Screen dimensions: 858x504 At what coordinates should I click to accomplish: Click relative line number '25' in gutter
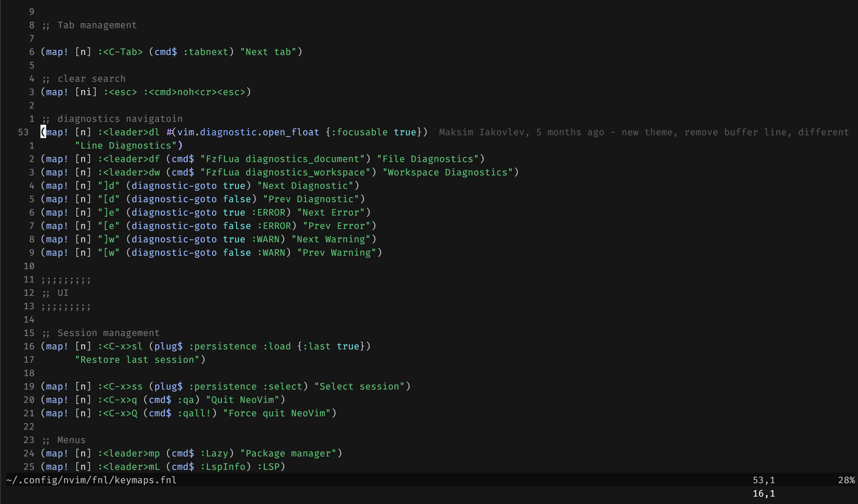tap(29, 467)
